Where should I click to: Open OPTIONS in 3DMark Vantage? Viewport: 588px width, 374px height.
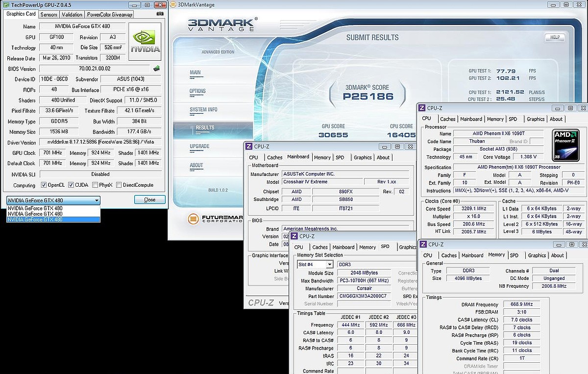(x=197, y=91)
